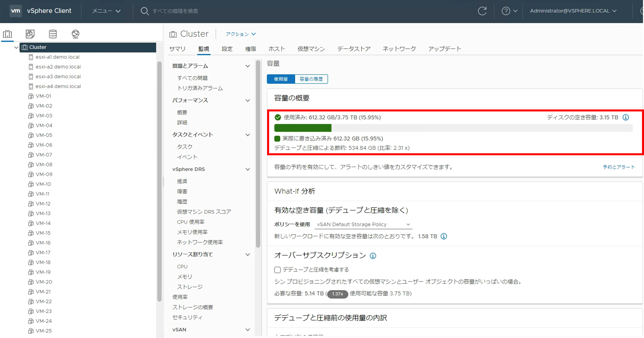Click the 予約とアラート link
Viewport: 644px width, 338px height.
tap(619, 167)
